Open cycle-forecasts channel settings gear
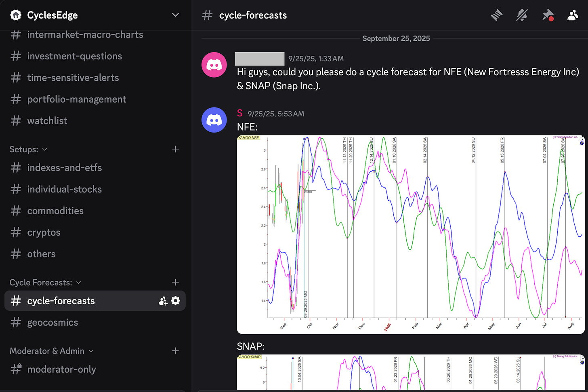Viewport: 588px width, 392px height. [x=176, y=301]
